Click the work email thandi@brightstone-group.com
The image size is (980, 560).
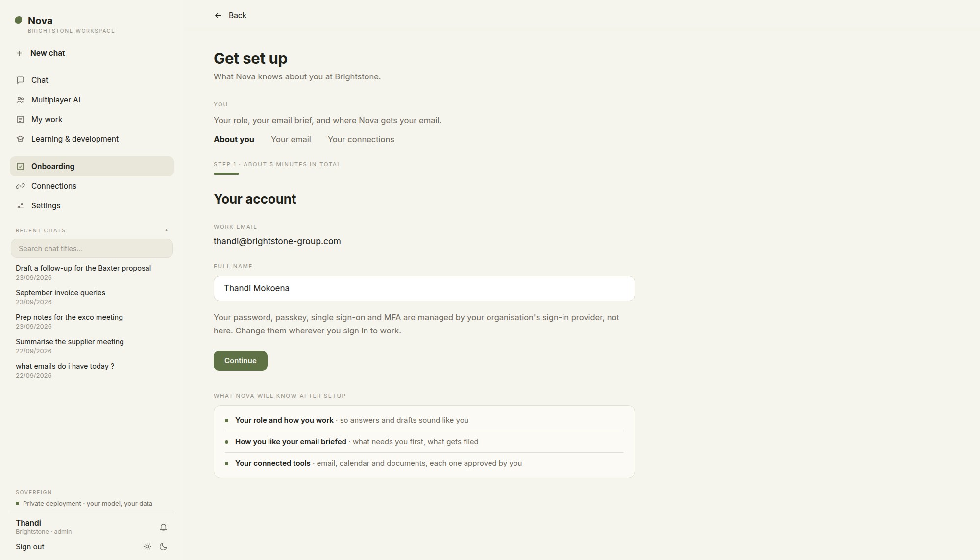click(277, 241)
